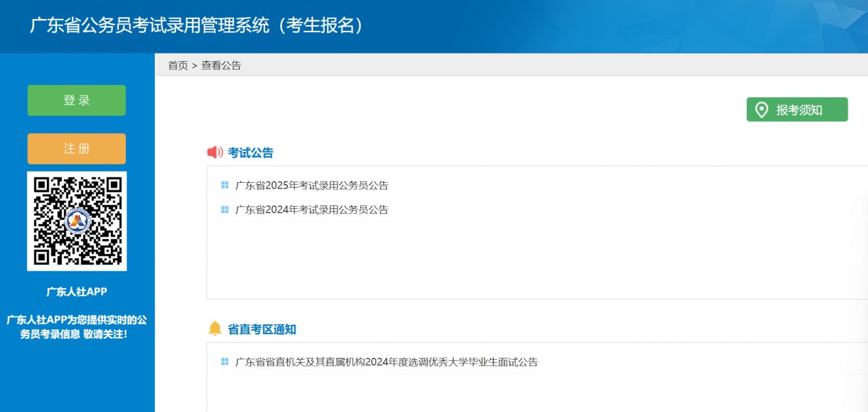Click the 查看公告 breadcrumb item

click(221, 65)
